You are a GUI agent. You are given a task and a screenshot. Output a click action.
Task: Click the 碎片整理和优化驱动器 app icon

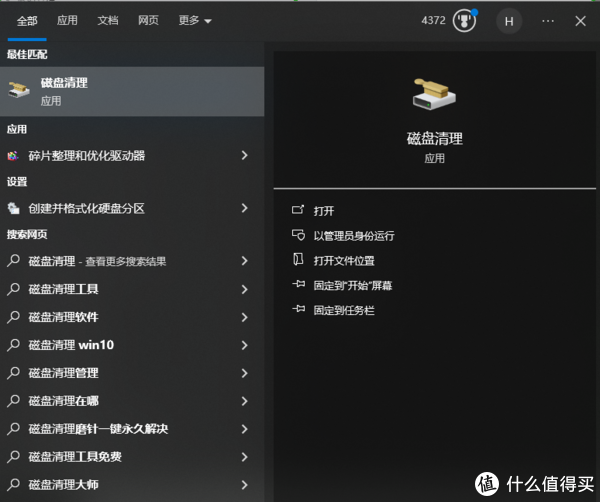[14, 156]
